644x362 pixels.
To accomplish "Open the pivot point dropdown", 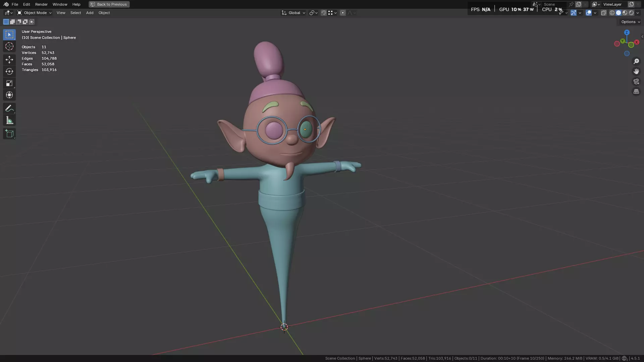I will pos(313,13).
